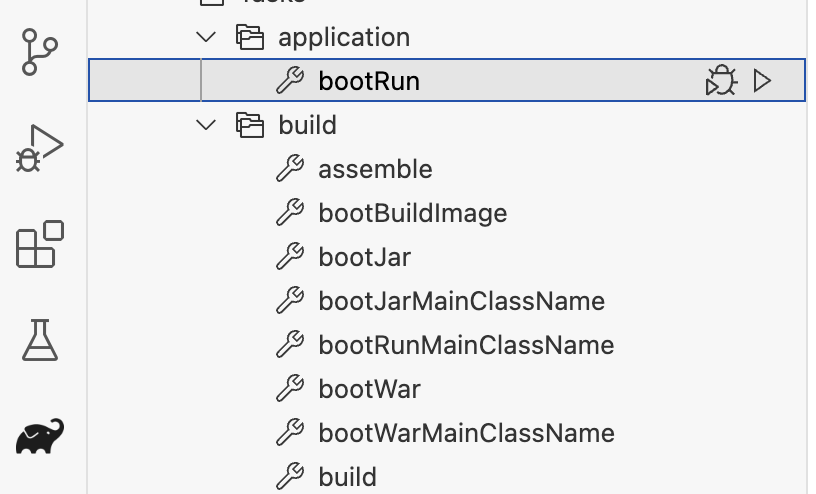Select the bootBuildImage task
Screen dimensions: 816x494
[x=413, y=213]
